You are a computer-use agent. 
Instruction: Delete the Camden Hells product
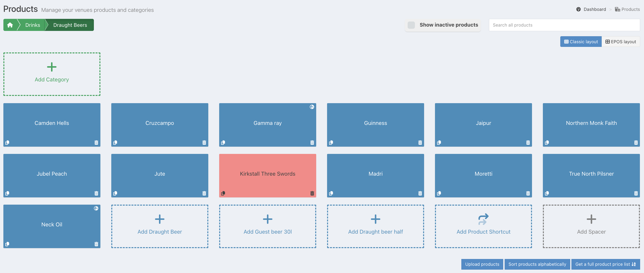(x=96, y=143)
